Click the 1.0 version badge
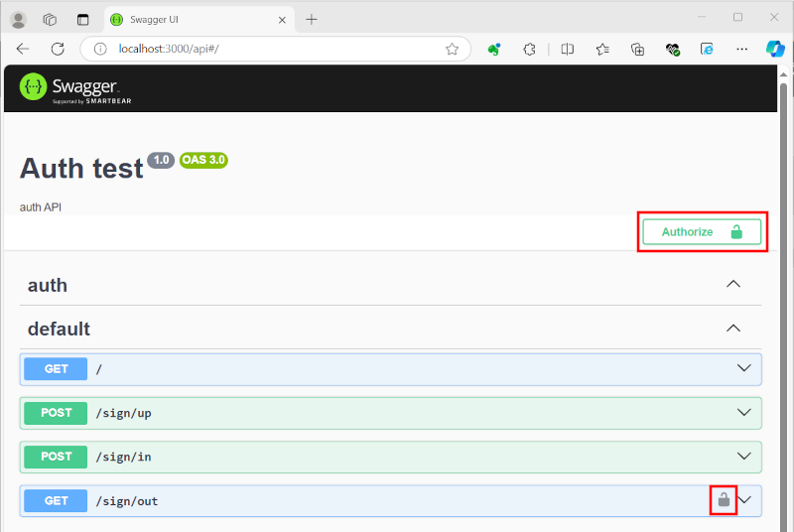The image size is (794, 532). tap(161, 160)
